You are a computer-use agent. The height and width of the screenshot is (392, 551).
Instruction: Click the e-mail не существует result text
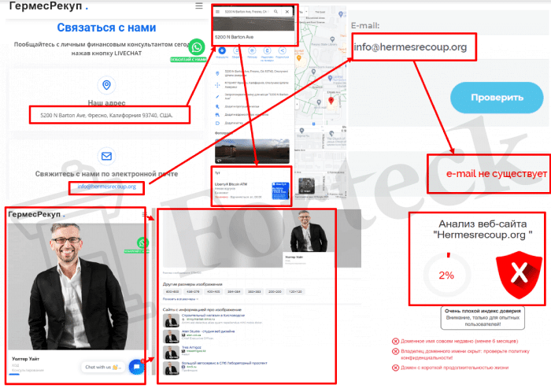click(496, 173)
